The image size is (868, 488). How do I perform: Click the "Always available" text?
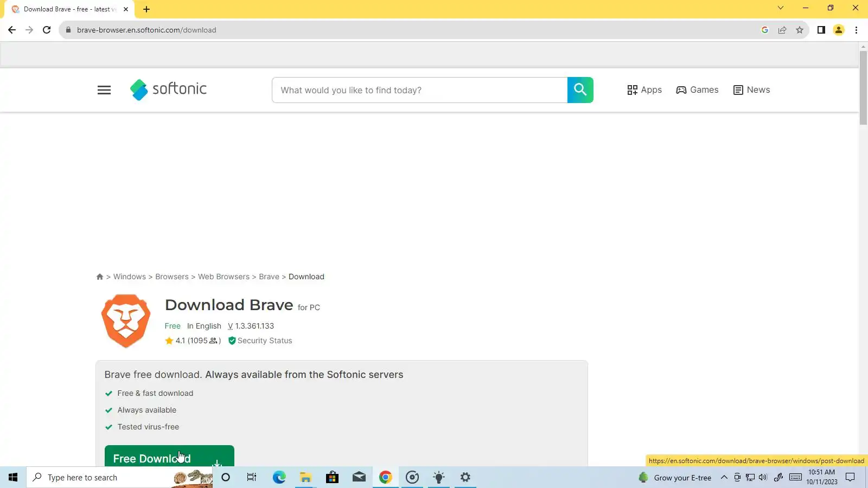147,410
